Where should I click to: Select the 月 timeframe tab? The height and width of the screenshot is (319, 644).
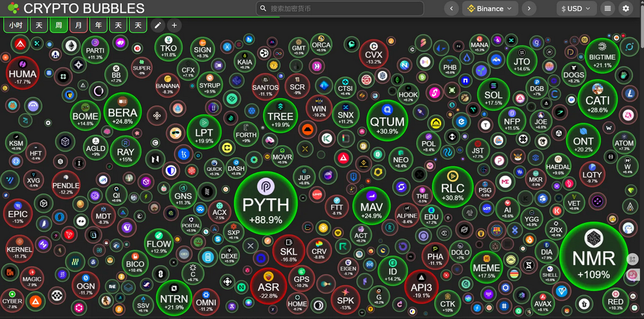click(x=79, y=25)
